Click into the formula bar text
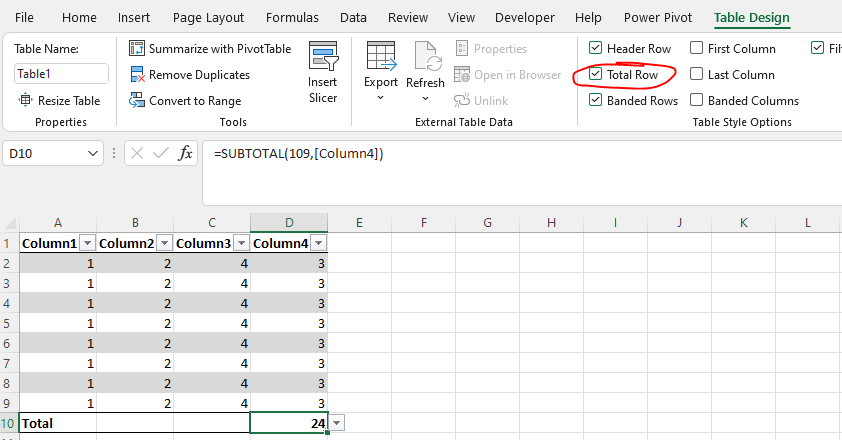Viewport: 842px width, 440px height. pyautogui.click(x=299, y=154)
